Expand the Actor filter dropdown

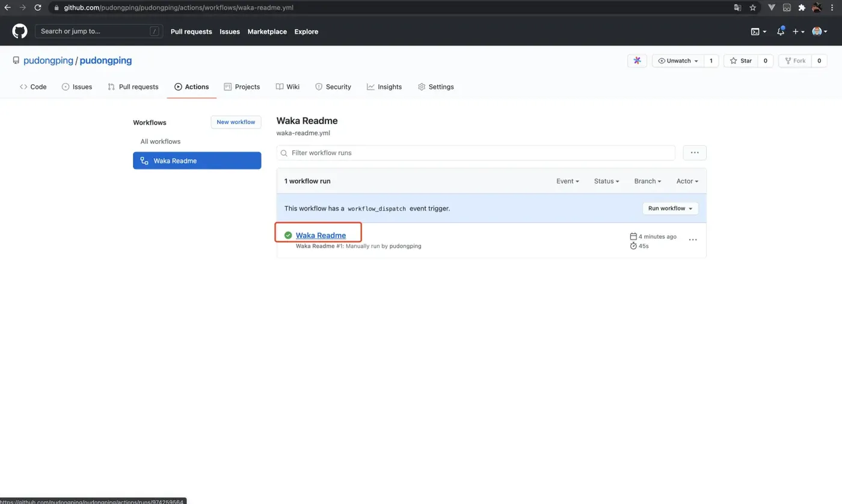[687, 181]
